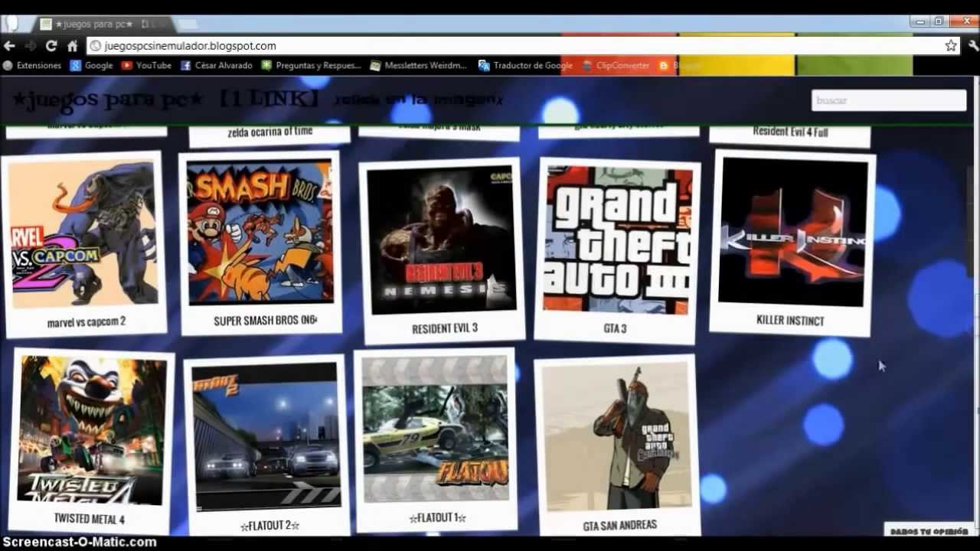This screenshot has width=980, height=551.
Task: Open the FlatOut 2 cover image
Action: tap(266, 436)
